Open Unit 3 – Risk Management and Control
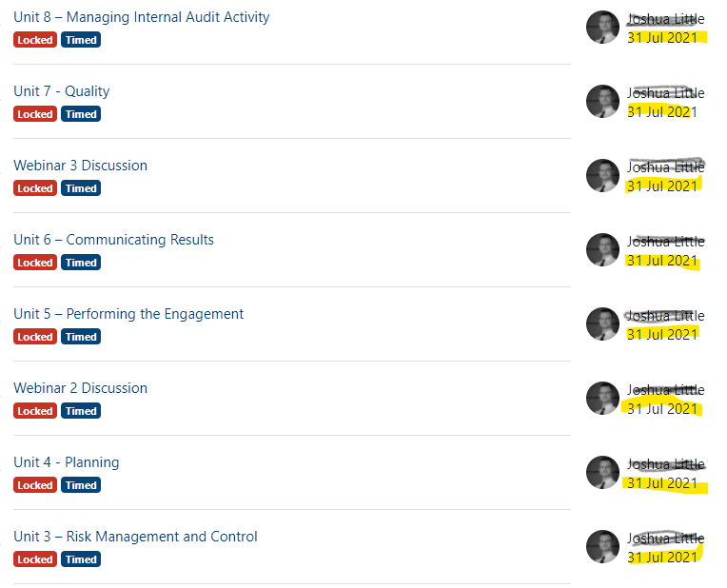The image size is (727, 588). pyautogui.click(x=135, y=537)
